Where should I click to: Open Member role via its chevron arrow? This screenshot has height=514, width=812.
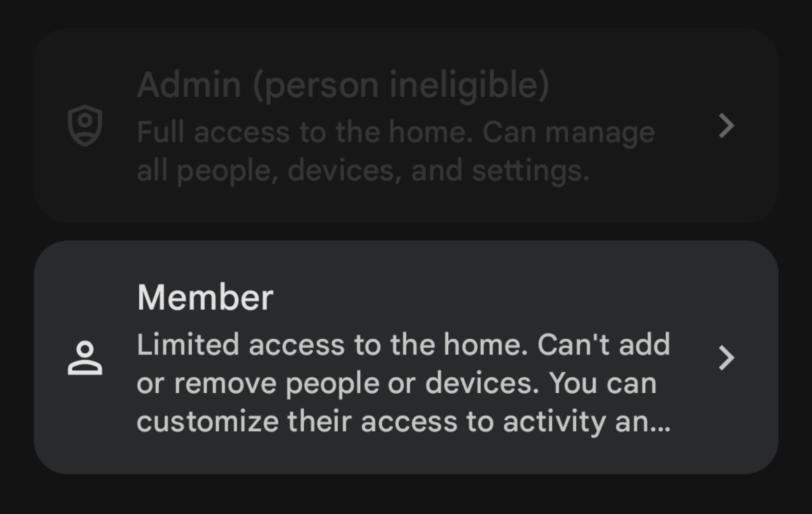[726, 358]
